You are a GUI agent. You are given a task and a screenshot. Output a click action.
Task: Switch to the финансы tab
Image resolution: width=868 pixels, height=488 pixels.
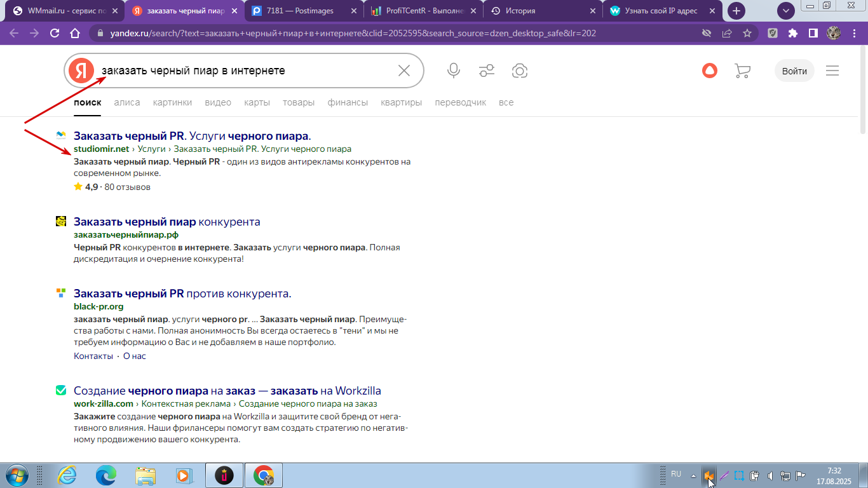(x=348, y=102)
